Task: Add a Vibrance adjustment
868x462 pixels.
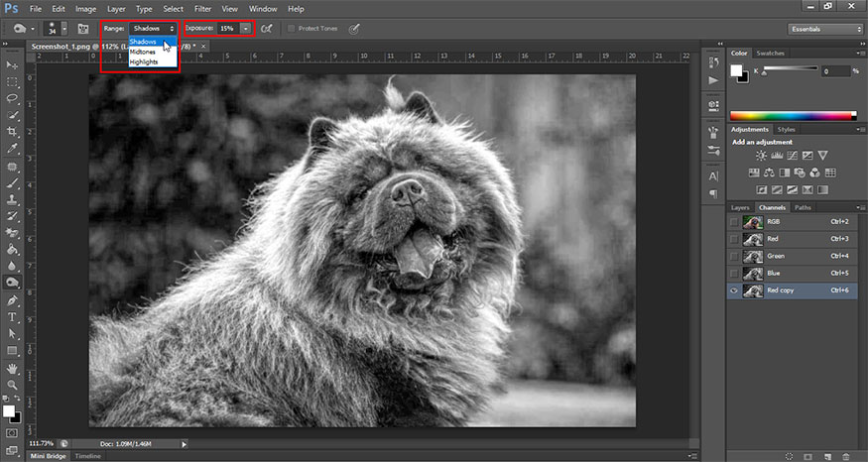Action: tap(823, 156)
